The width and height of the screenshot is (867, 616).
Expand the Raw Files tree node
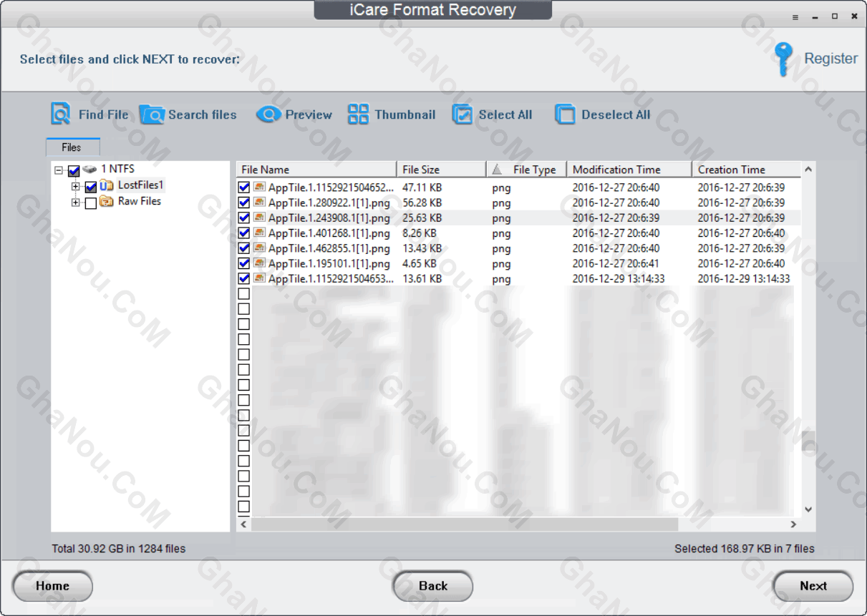pos(76,202)
